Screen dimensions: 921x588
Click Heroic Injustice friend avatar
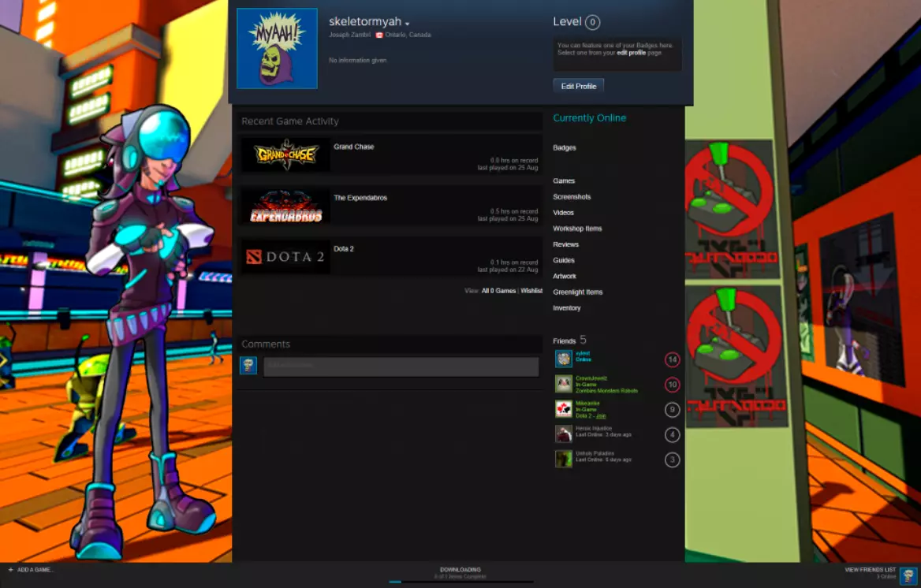564,434
